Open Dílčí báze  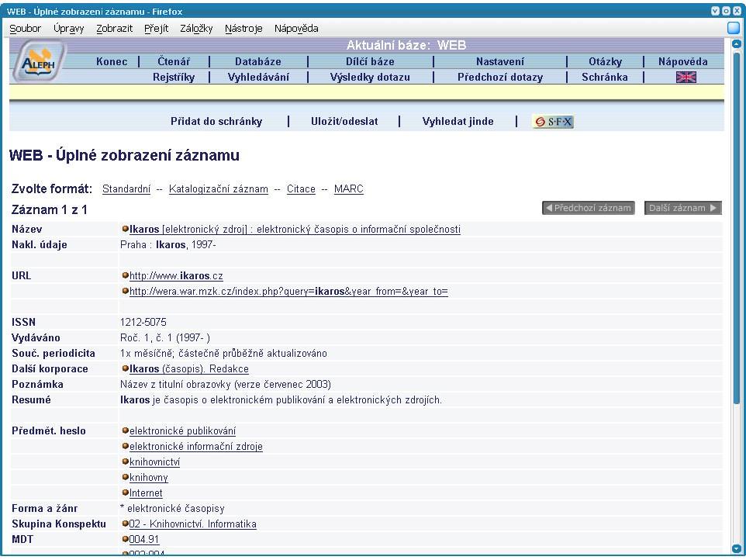click(370, 61)
